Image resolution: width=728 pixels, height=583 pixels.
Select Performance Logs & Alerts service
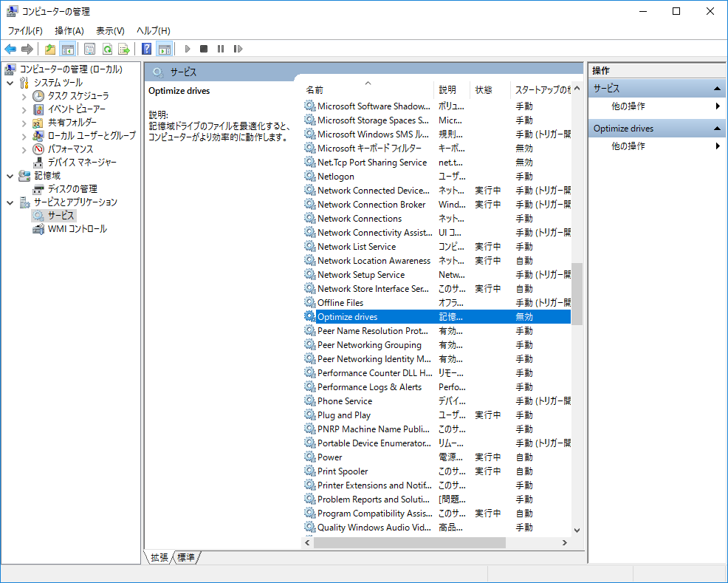[x=437, y=387]
